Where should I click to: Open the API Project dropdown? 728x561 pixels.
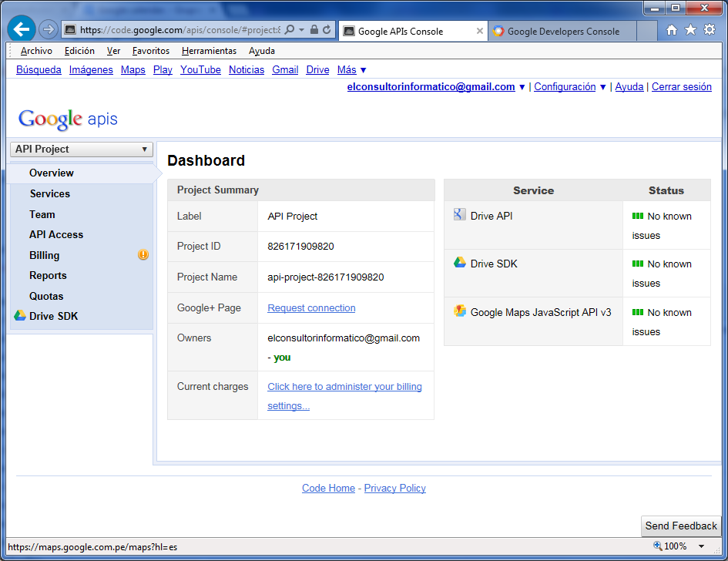[x=82, y=149]
